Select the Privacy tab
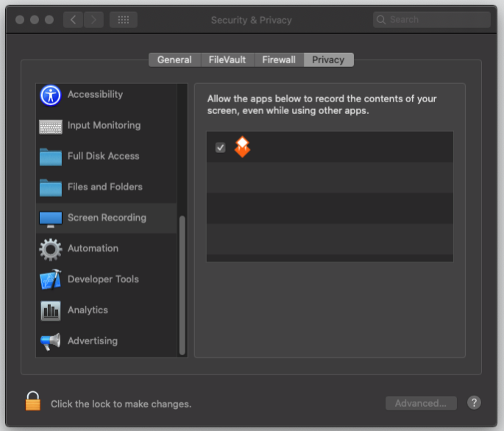504x431 pixels. (328, 60)
